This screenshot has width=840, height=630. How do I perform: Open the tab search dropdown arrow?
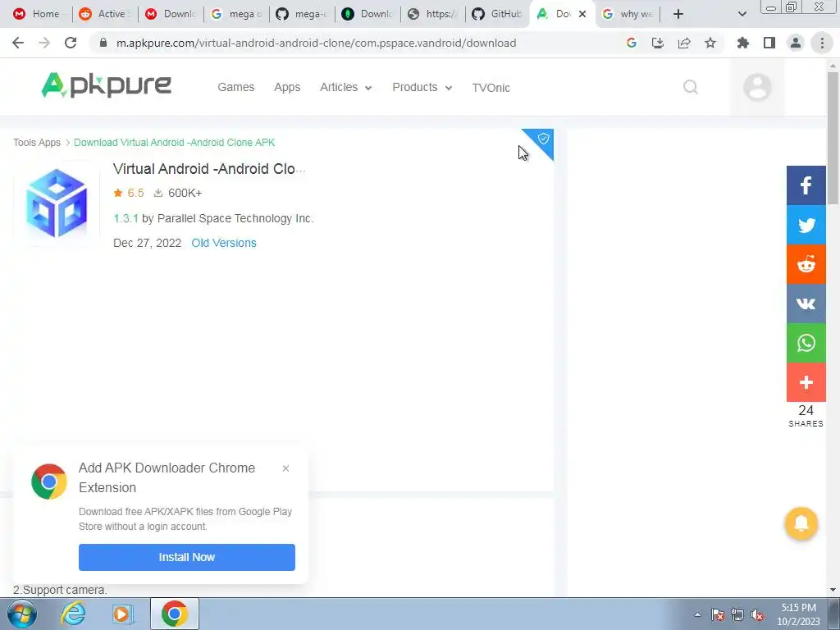point(742,14)
